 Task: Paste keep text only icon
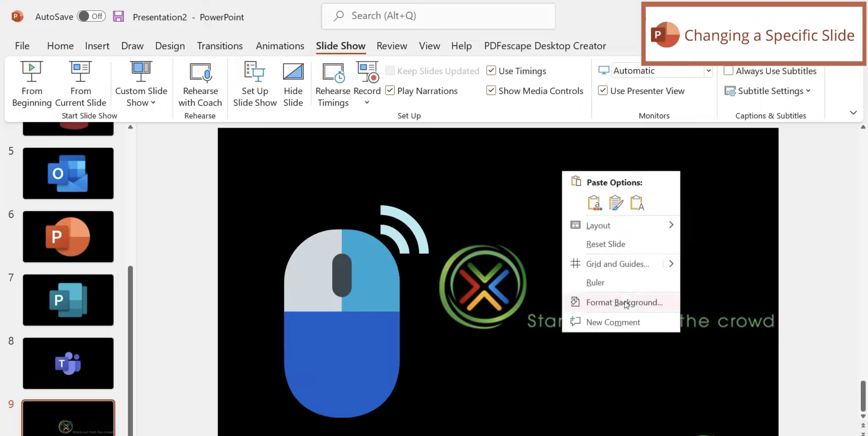click(637, 203)
